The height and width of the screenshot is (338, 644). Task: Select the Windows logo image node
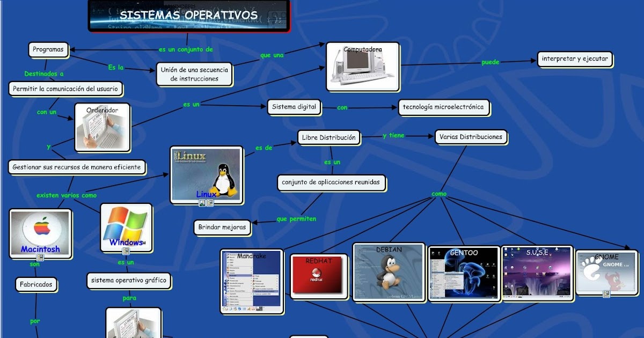[x=126, y=227]
